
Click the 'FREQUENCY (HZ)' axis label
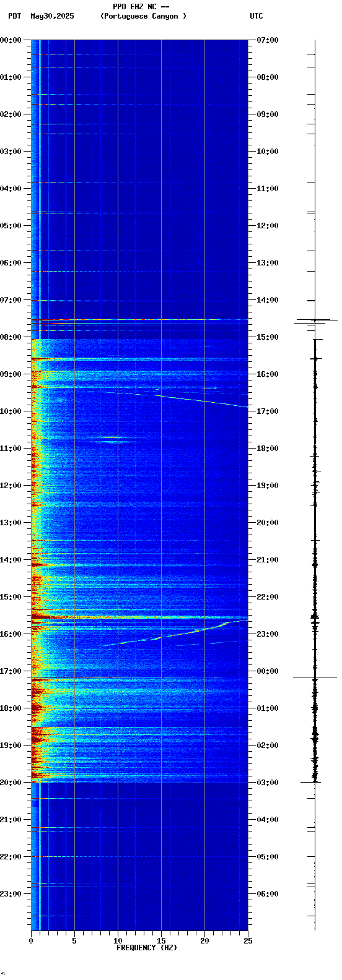click(147, 948)
